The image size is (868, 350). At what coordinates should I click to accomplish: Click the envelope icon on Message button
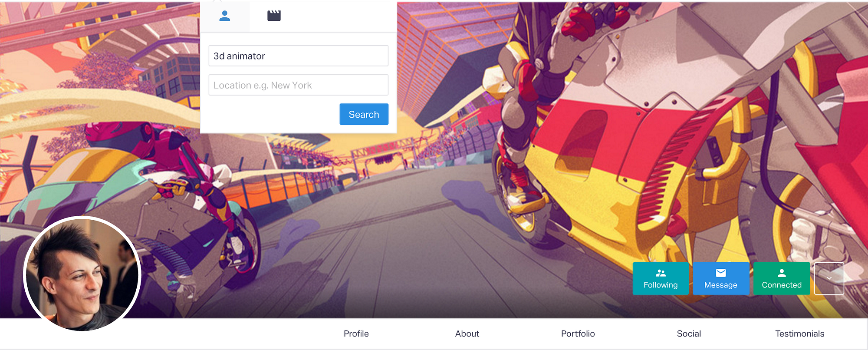click(x=721, y=273)
